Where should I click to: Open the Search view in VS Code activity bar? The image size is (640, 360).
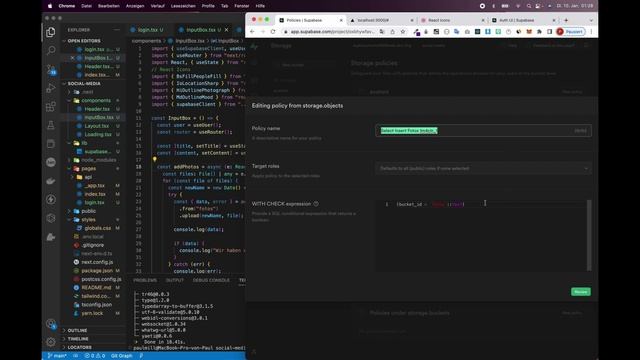click(x=51, y=50)
